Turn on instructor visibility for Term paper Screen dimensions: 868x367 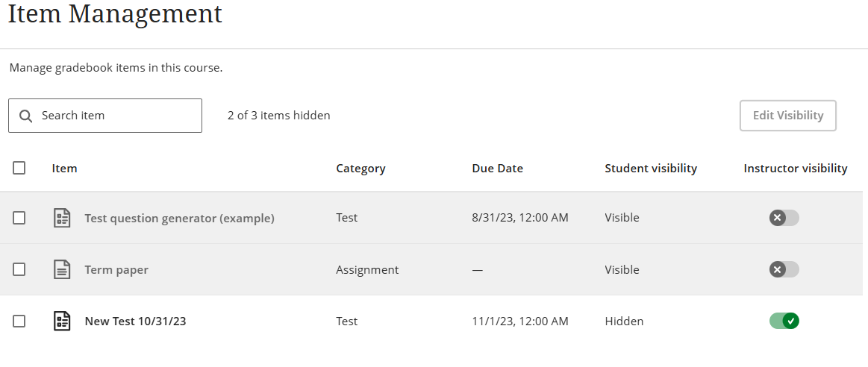click(784, 269)
